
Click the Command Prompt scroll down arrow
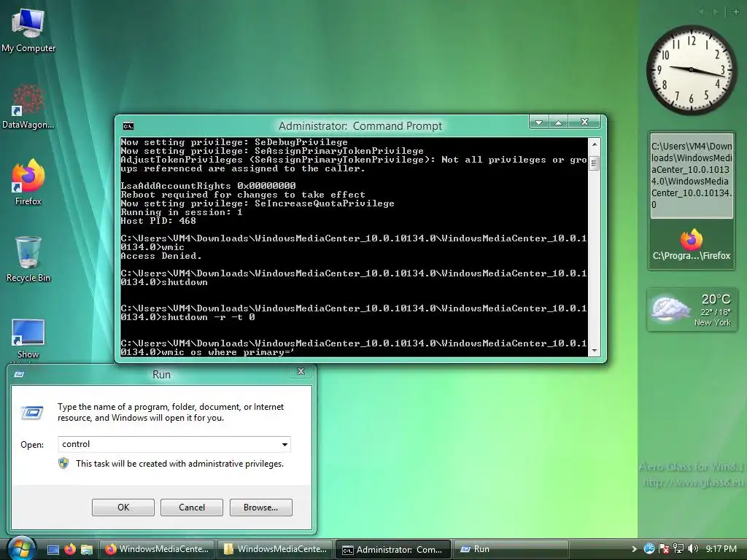coord(594,351)
